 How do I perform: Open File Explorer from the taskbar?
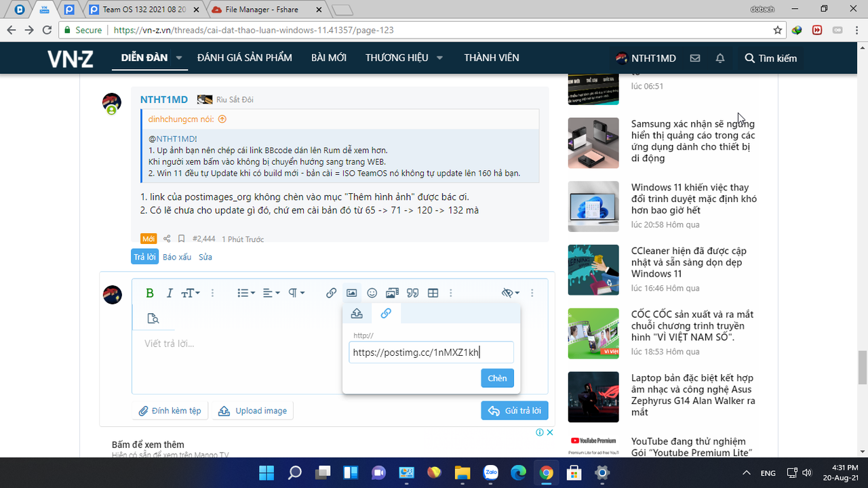[x=462, y=472]
